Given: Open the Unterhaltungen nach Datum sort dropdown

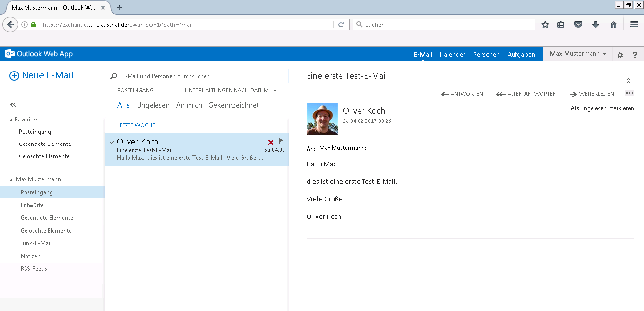Looking at the screenshot, I should pyautogui.click(x=231, y=90).
